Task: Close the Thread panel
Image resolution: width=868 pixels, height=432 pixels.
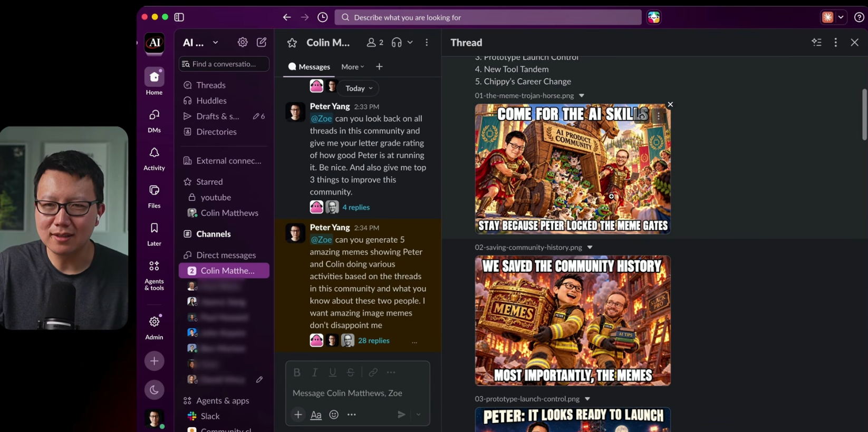Action: [x=855, y=43]
